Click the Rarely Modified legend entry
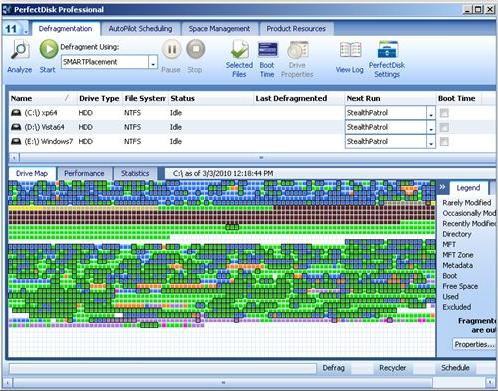Screen dimensions: 498x391 point(466,203)
